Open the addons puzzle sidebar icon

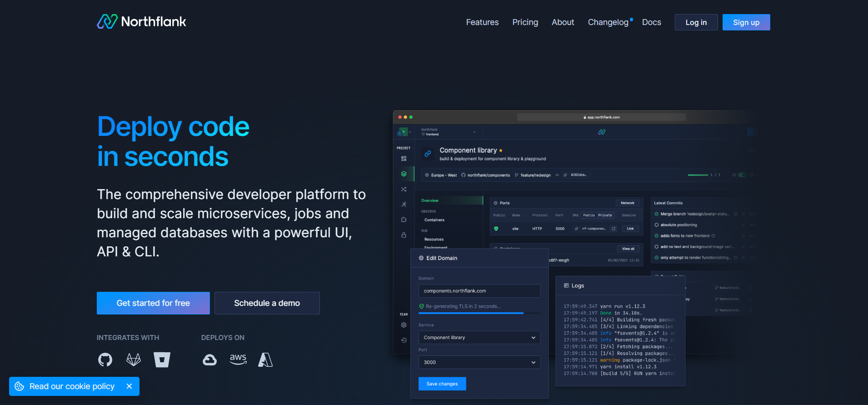404,220
